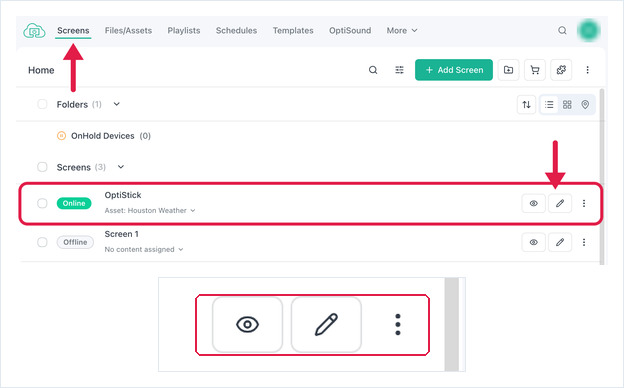Screen dimensions: 624x388
Task: Open the user profile avatar
Action: (589, 30)
